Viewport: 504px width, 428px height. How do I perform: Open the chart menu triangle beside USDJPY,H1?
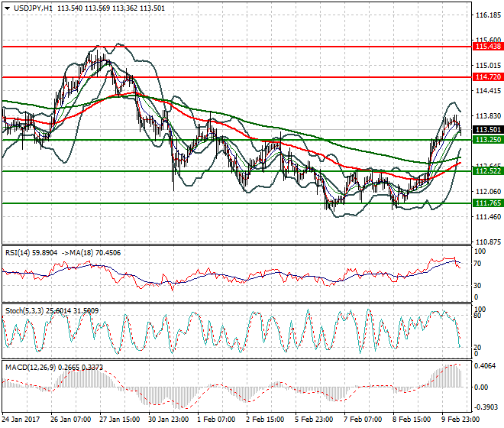coord(8,8)
